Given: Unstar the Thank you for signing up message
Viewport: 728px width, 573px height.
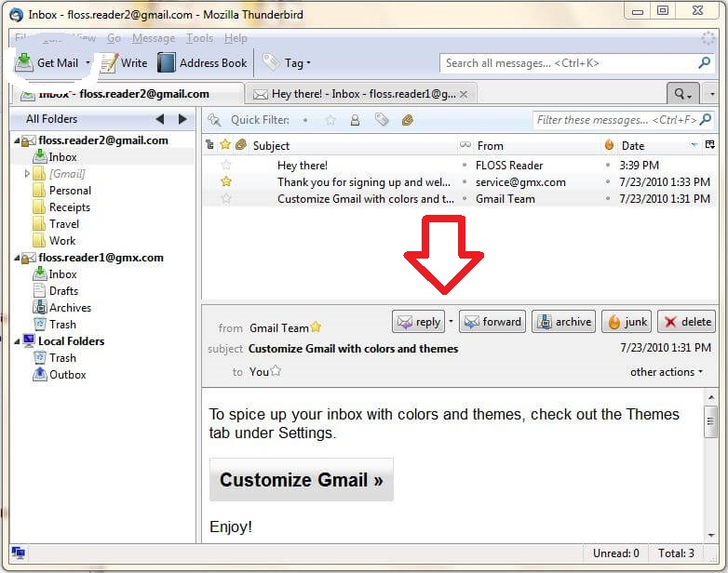Looking at the screenshot, I should coord(226,181).
